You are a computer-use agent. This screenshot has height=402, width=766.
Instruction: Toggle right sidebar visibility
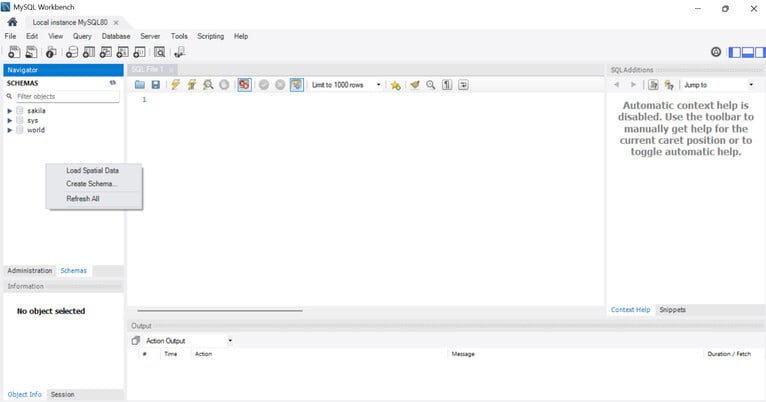pos(760,52)
